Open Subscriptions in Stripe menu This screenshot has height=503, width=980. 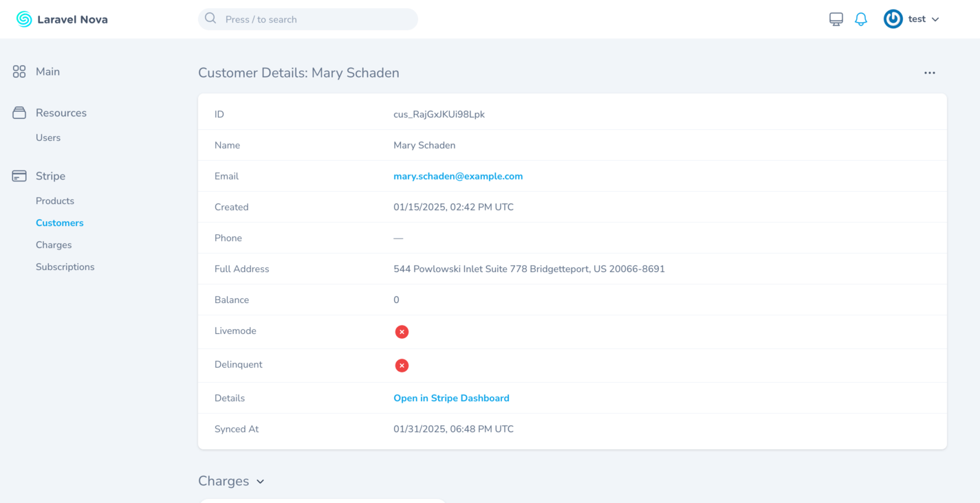(x=65, y=267)
